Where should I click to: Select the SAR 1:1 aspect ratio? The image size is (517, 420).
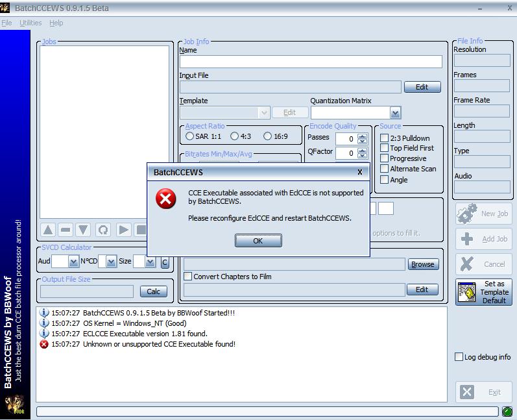coord(189,136)
